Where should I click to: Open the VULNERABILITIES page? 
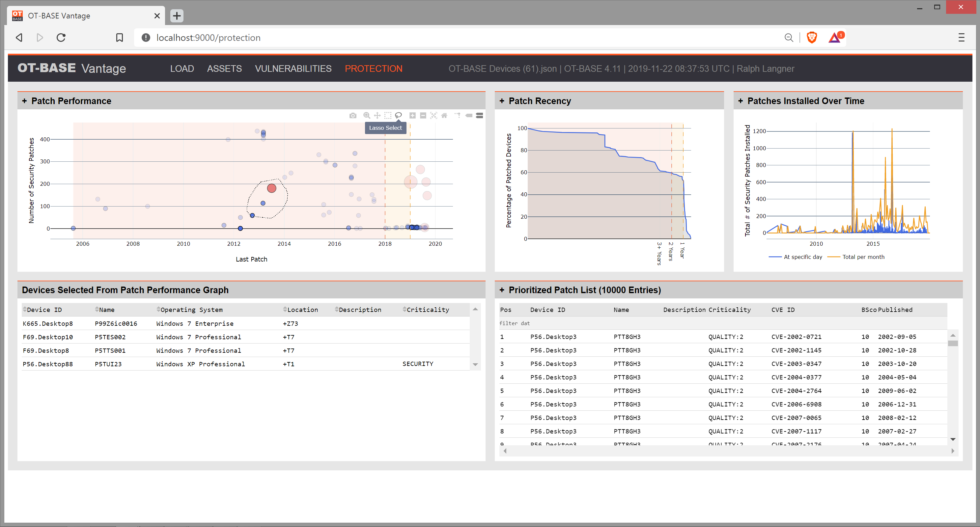click(293, 69)
